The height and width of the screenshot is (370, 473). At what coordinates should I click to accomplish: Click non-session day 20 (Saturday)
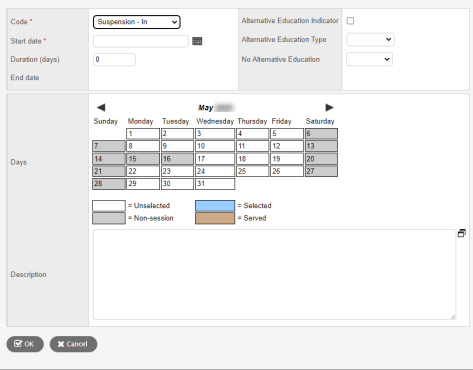(321, 159)
